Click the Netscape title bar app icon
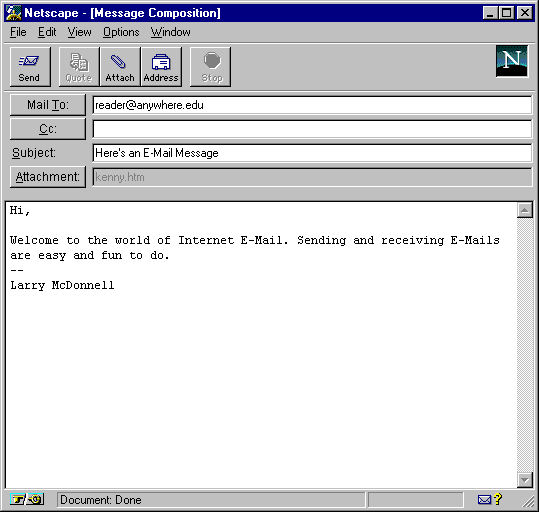 14,13
